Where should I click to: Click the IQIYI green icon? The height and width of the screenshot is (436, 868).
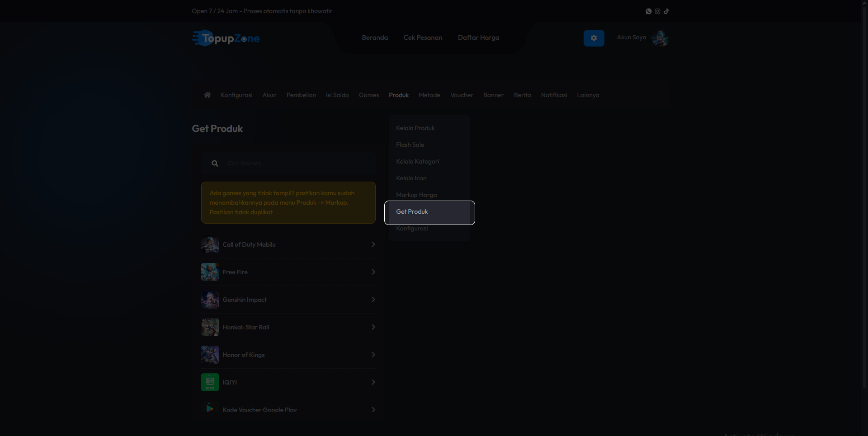(210, 382)
